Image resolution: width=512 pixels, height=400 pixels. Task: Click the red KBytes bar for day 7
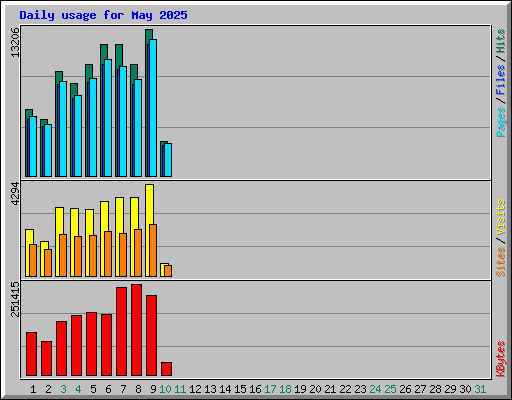(x=122, y=332)
